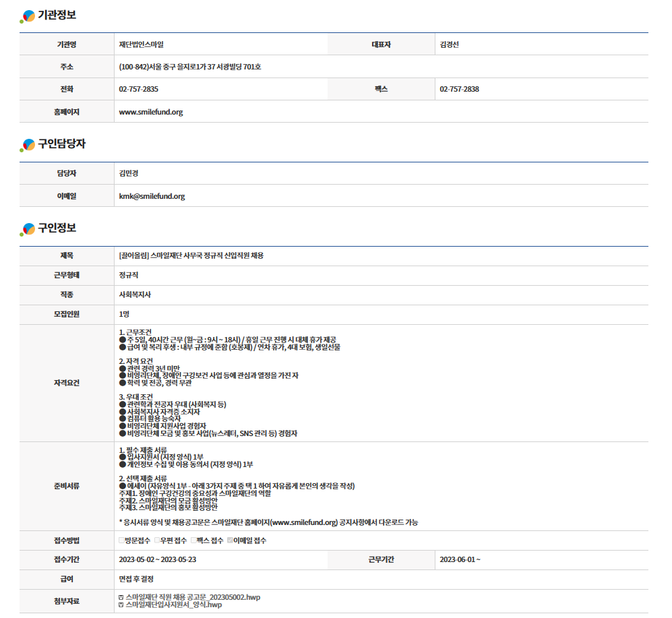672x618 pixels.
Task: Select the 기관정보 section heading
Action: coord(57,15)
